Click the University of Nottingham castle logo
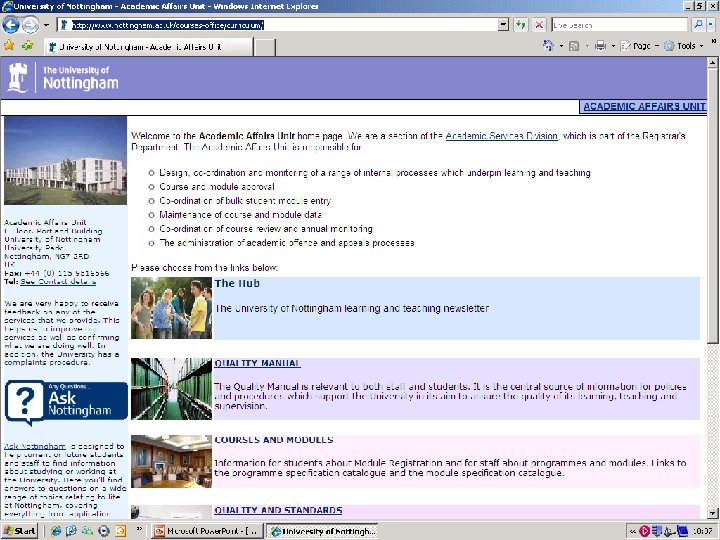The height and width of the screenshot is (540, 720). [x=63, y=78]
